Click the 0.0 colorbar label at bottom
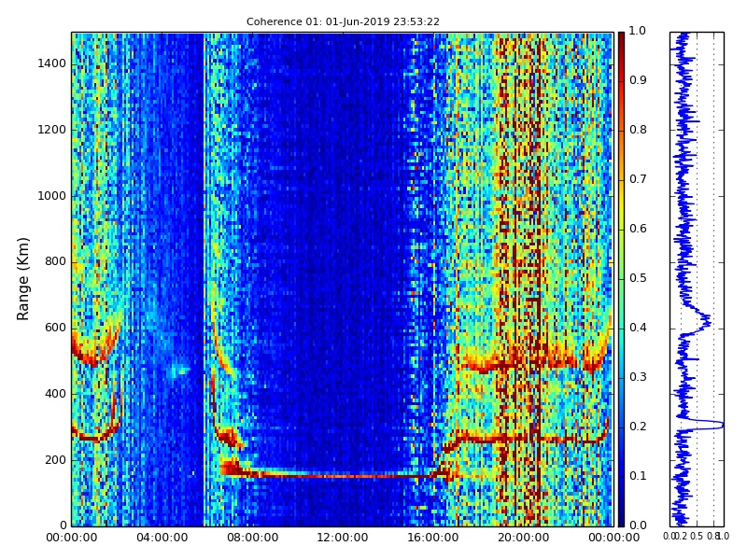 tap(638, 525)
